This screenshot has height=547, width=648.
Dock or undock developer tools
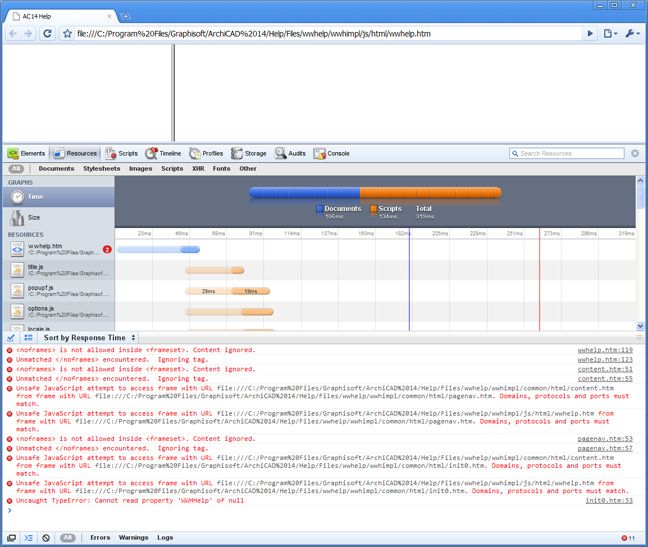pos(11,537)
